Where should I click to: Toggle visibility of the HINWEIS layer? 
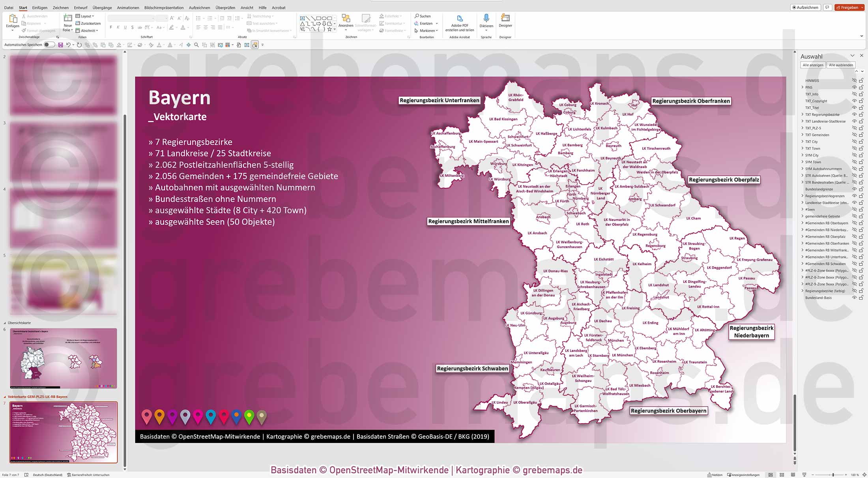[853, 81]
